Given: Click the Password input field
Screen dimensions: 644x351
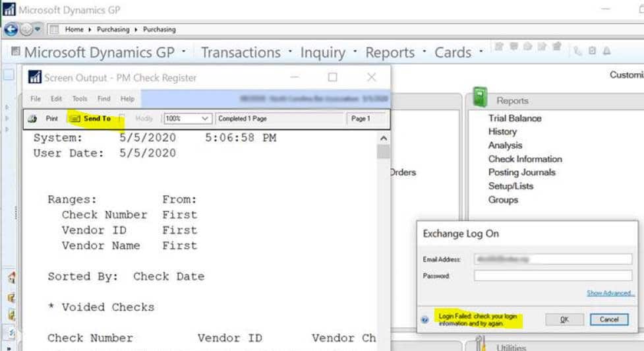Looking at the screenshot, I should 553,275.
